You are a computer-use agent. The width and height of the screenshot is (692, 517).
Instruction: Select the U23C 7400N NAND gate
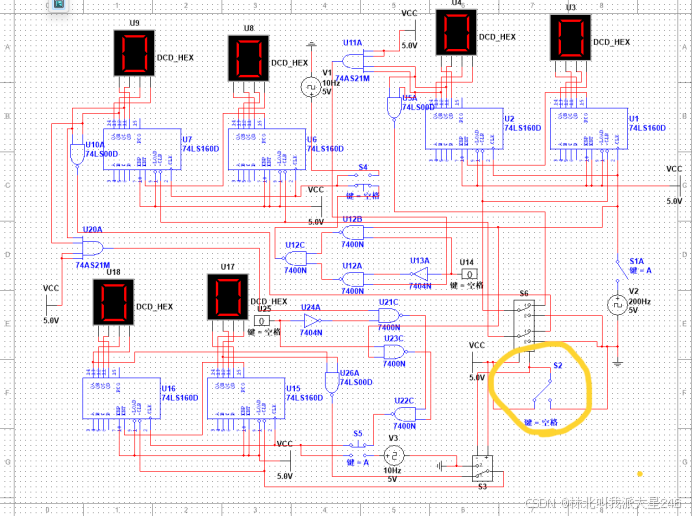pos(394,352)
